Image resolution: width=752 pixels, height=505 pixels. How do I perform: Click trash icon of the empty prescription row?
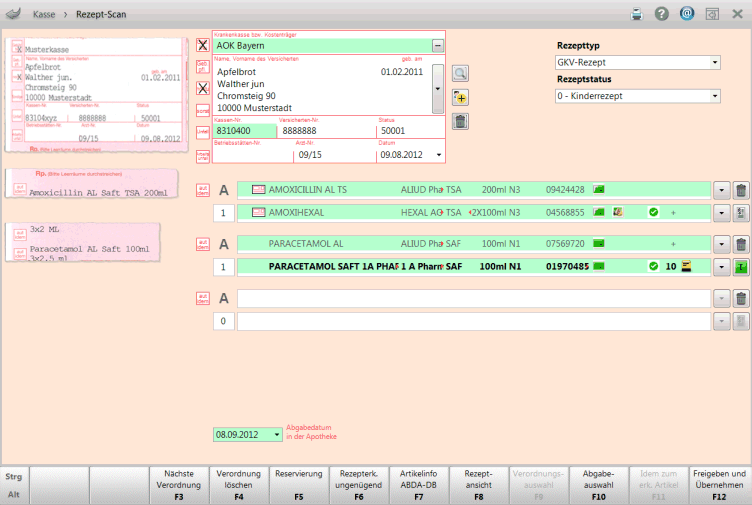point(741,299)
